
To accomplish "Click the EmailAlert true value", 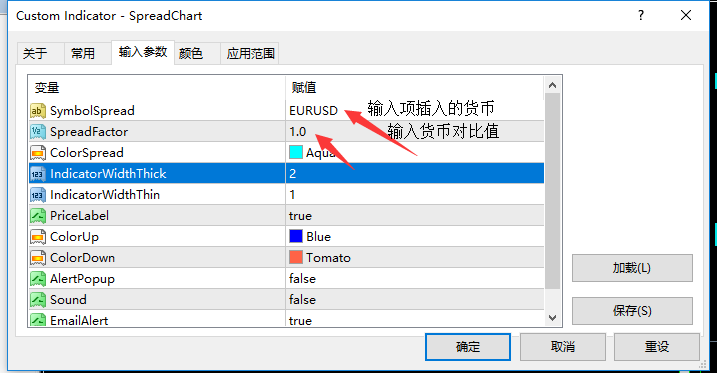I will pyautogui.click(x=300, y=320).
